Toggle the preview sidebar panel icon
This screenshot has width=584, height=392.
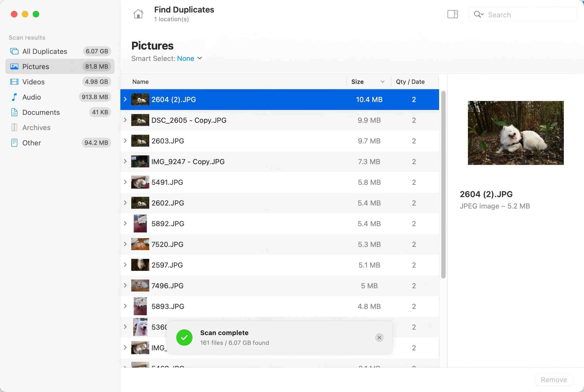[x=452, y=14]
